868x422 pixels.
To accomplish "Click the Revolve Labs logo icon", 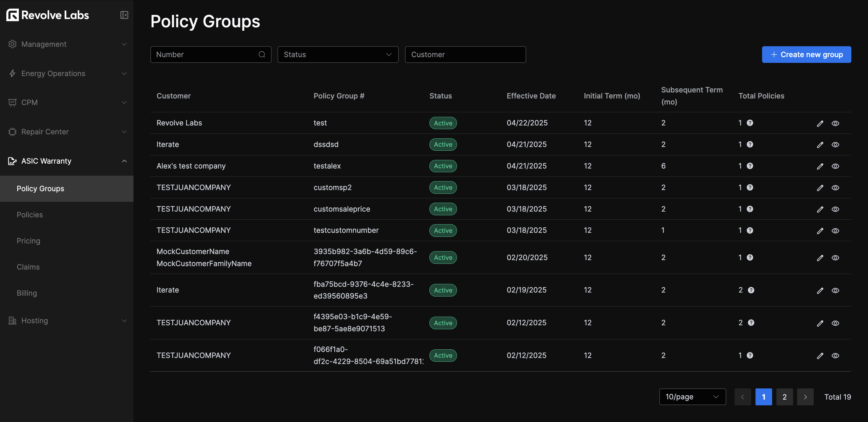I will (12, 15).
